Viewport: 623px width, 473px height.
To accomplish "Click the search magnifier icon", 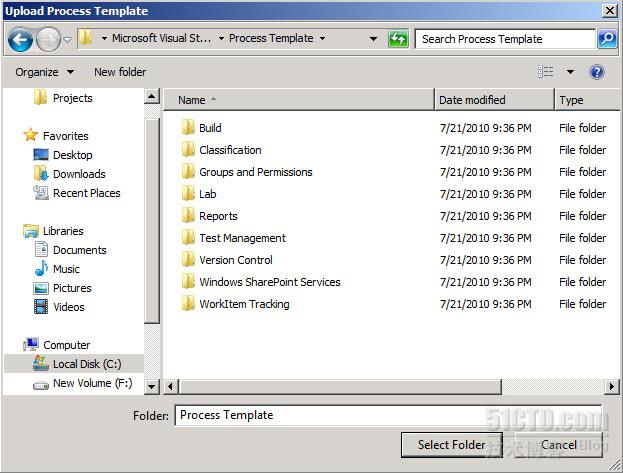I will 607,39.
